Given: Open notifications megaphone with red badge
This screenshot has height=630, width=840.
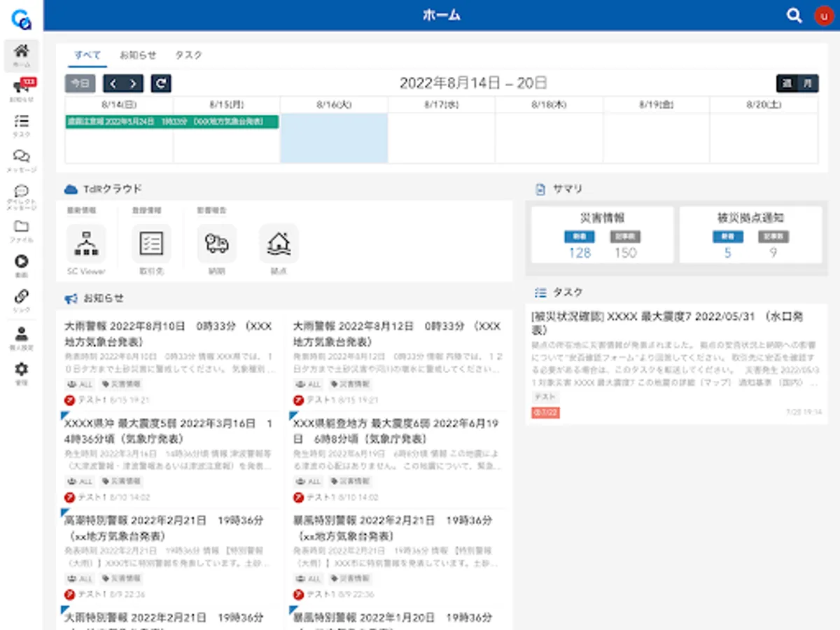Looking at the screenshot, I should coord(22,90).
